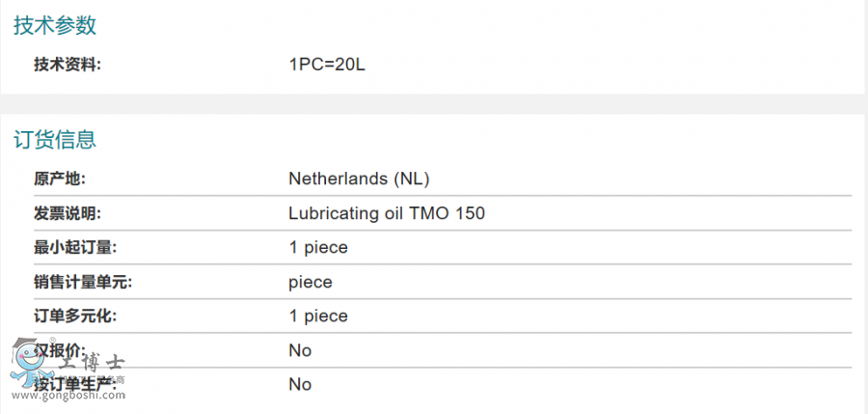Click the No value beside 仅报价
The height and width of the screenshot is (414, 868).
pos(300,350)
